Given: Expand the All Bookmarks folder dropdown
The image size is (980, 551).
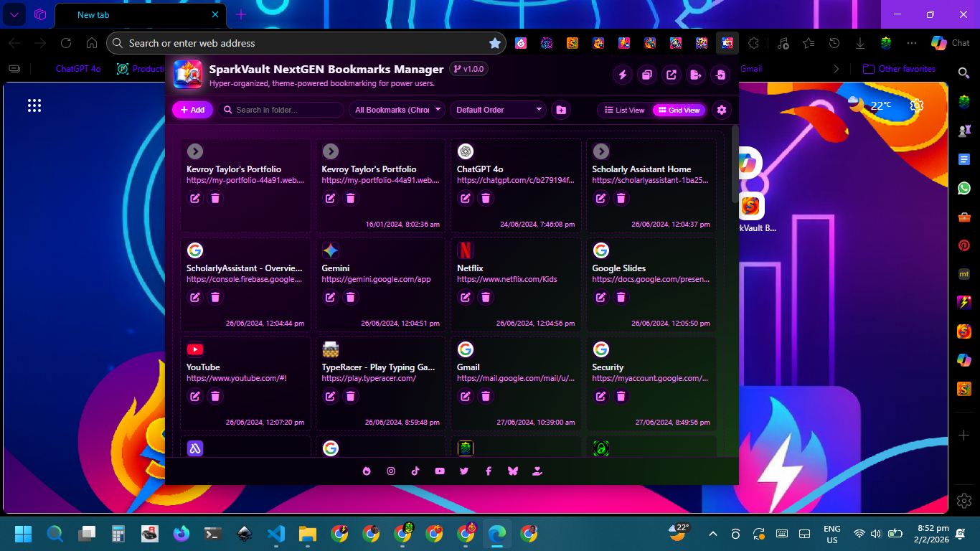Looking at the screenshot, I should point(397,110).
